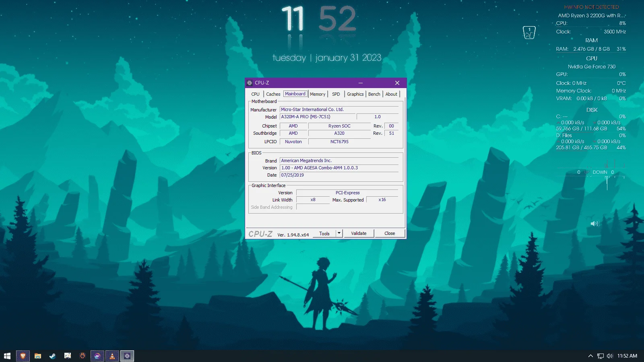Image resolution: width=644 pixels, height=362 pixels.
Task: Open the VLC media player taskbar icon
Action: [x=112, y=356]
